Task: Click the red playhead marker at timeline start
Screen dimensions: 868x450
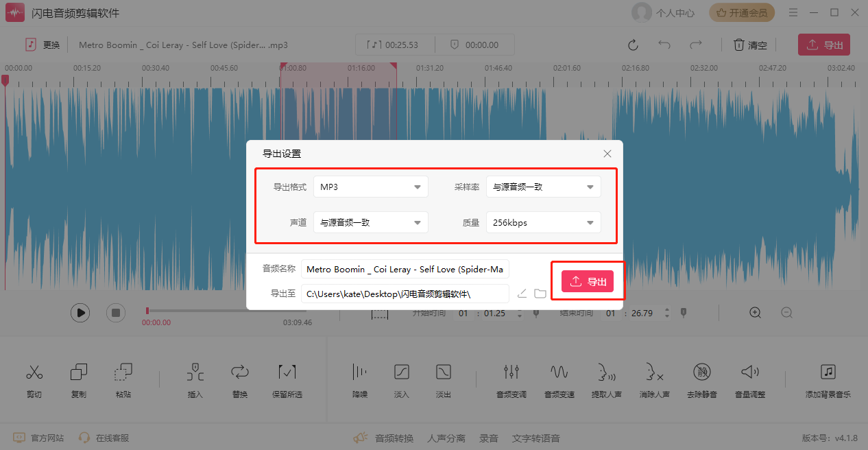Action: point(5,80)
